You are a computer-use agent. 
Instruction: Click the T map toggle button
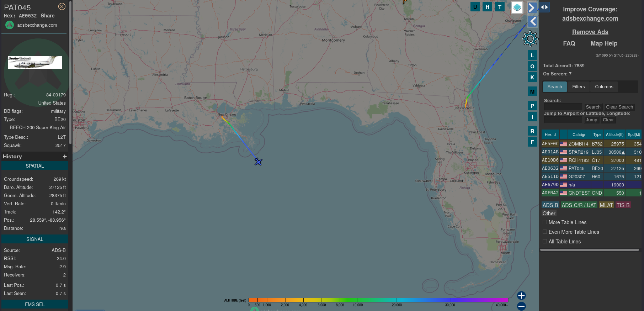tap(500, 7)
